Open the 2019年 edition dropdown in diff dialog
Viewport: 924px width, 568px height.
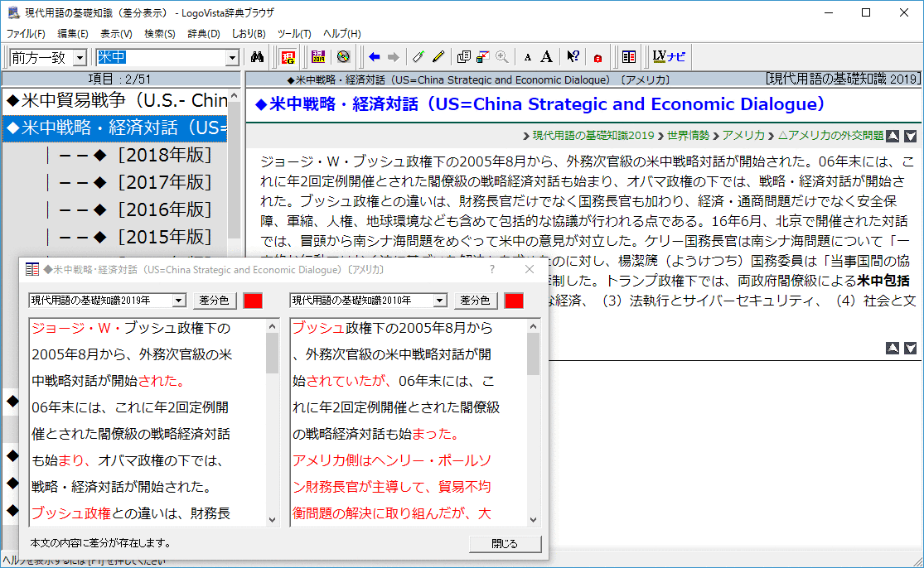[179, 301]
